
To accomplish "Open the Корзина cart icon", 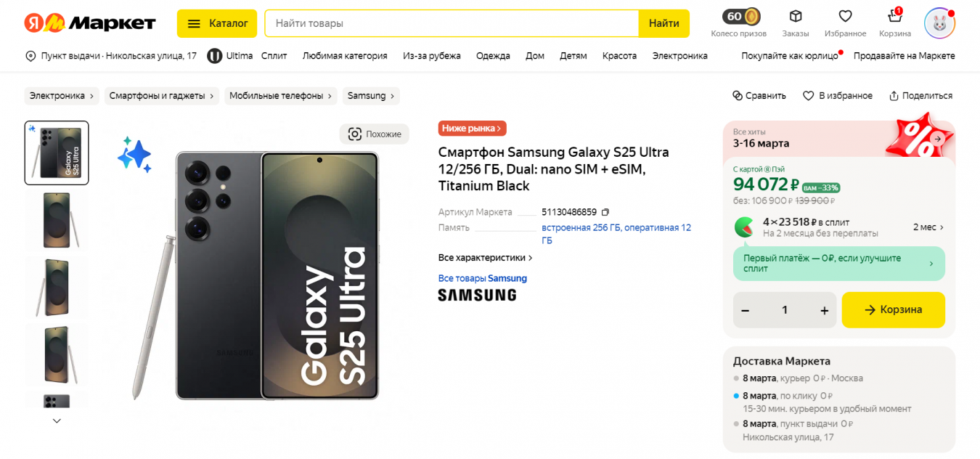I will point(895,15).
